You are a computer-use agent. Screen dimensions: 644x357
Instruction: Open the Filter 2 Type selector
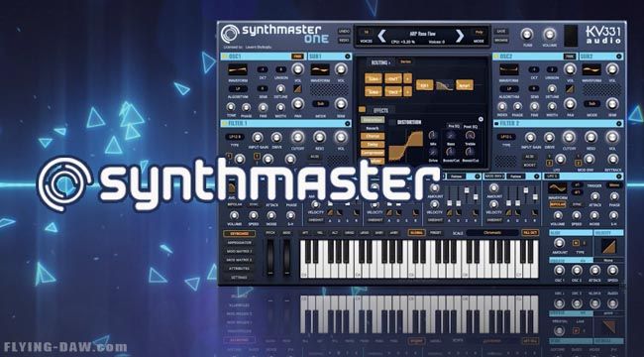506,137
